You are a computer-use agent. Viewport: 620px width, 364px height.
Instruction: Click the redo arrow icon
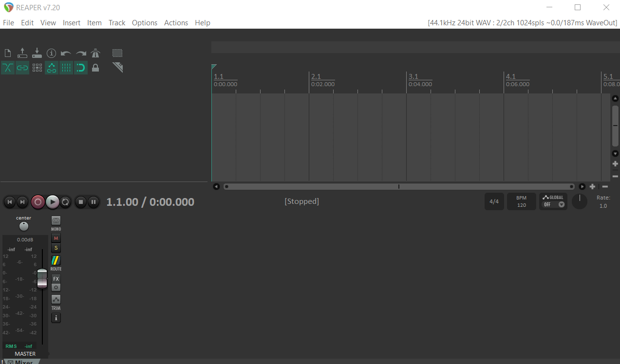[81, 54]
